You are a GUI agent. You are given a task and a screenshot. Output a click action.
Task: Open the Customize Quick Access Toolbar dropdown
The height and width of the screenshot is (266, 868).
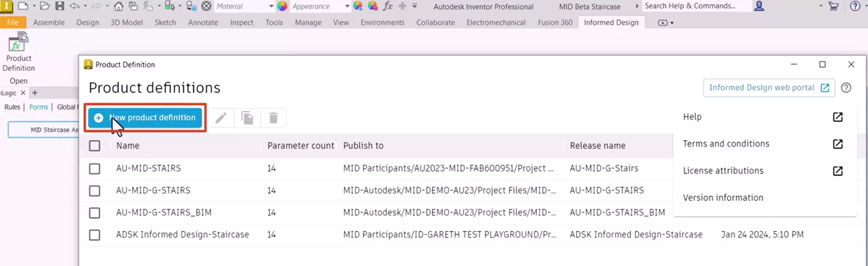[x=415, y=6]
